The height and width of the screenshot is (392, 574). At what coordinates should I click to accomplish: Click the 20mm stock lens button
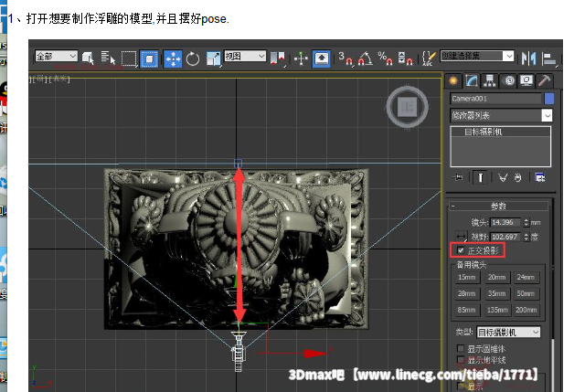click(496, 278)
